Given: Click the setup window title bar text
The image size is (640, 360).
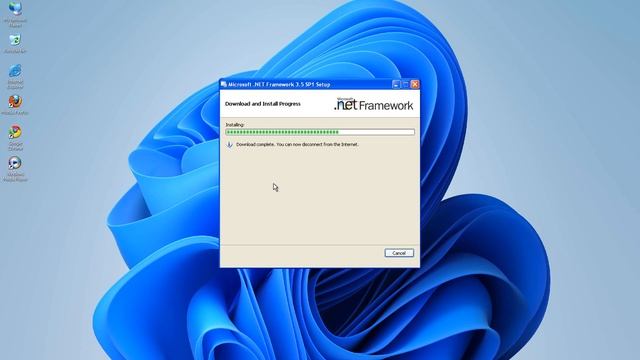Looking at the screenshot, I should coord(279,84).
